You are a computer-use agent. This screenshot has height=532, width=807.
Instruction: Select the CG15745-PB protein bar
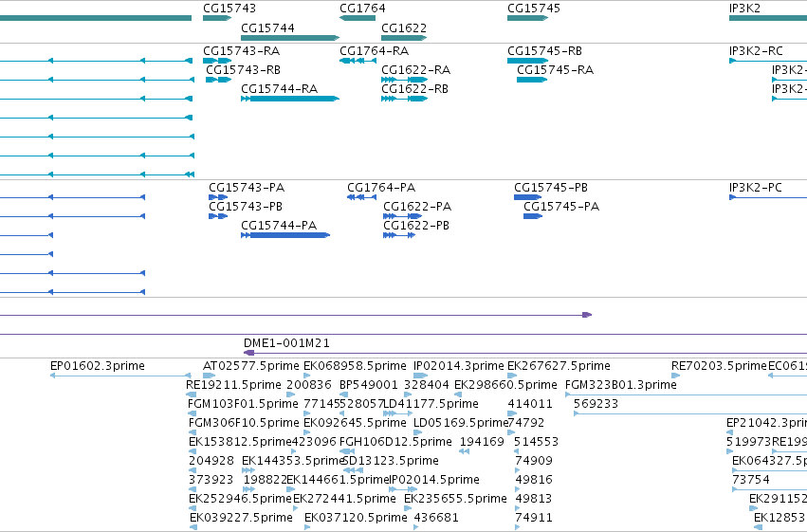pos(527,197)
